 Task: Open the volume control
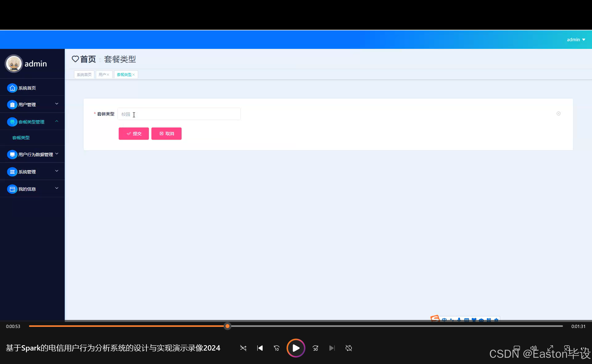click(533, 348)
